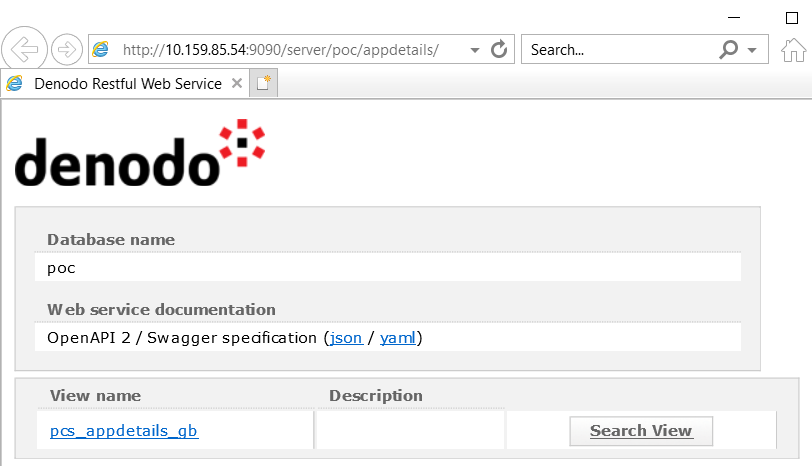
Task: Expand the search provider dropdown arrow
Action: (752, 50)
